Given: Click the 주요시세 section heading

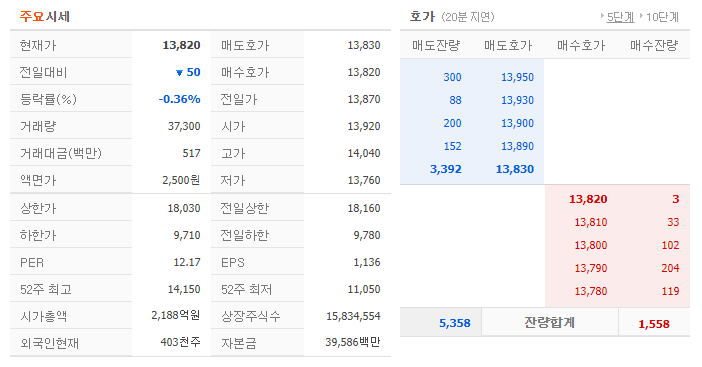Looking at the screenshot, I should click(x=44, y=17).
